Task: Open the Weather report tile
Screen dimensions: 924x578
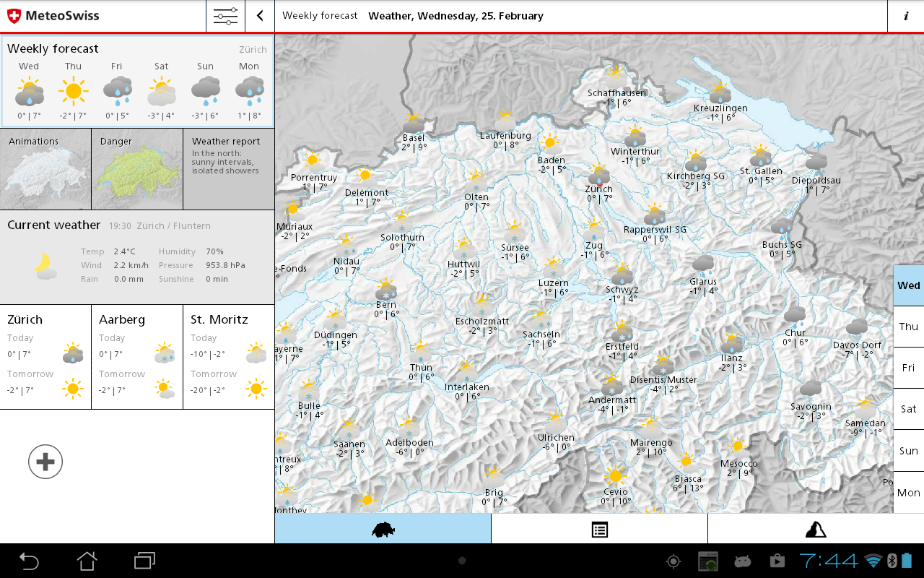Action: [x=229, y=169]
